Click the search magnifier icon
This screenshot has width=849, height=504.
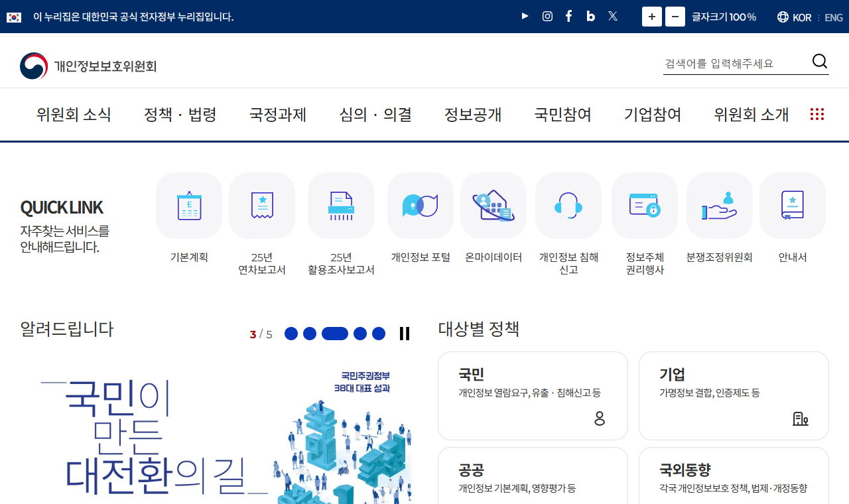coord(820,62)
